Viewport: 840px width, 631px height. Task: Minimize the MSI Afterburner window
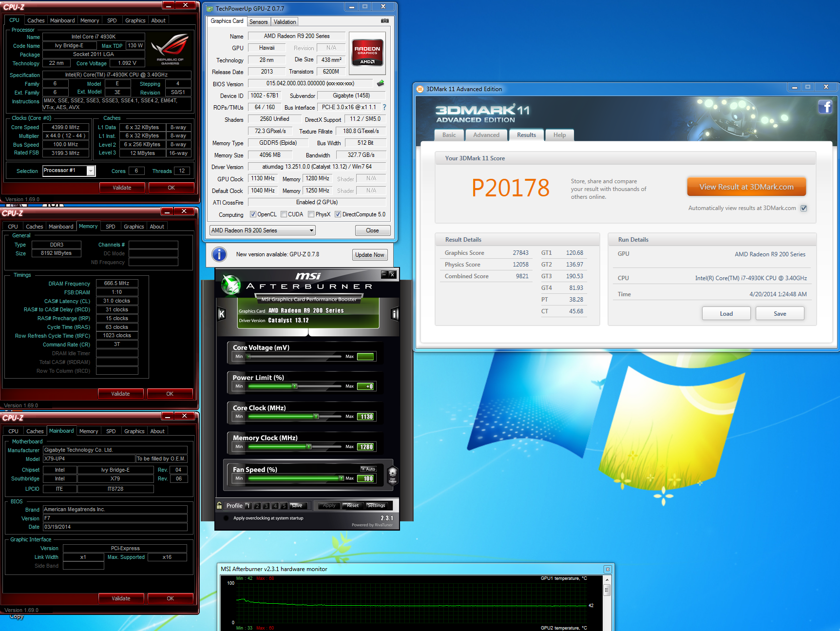point(384,274)
